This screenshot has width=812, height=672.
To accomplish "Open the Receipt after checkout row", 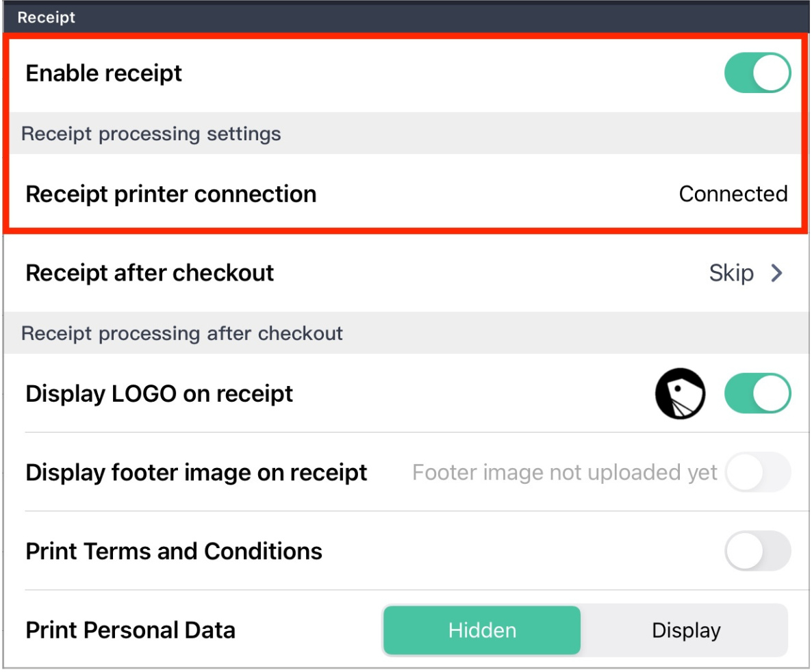I will click(406, 273).
